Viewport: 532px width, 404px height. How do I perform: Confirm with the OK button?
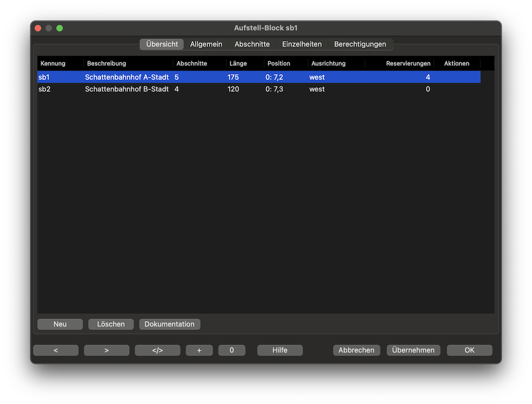pyautogui.click(x=470, y=350)
